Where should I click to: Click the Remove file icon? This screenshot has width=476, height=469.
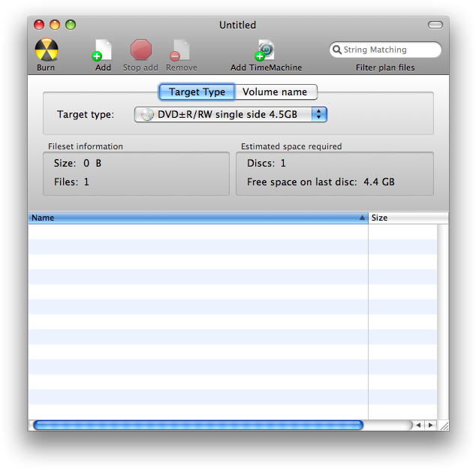(x=180, y=50)
